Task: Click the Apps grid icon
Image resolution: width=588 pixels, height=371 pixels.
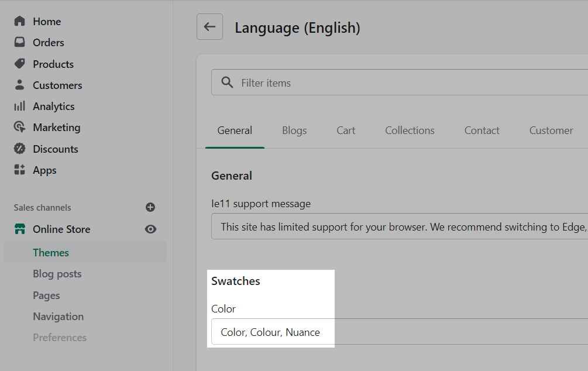Action: coord(20,170)
